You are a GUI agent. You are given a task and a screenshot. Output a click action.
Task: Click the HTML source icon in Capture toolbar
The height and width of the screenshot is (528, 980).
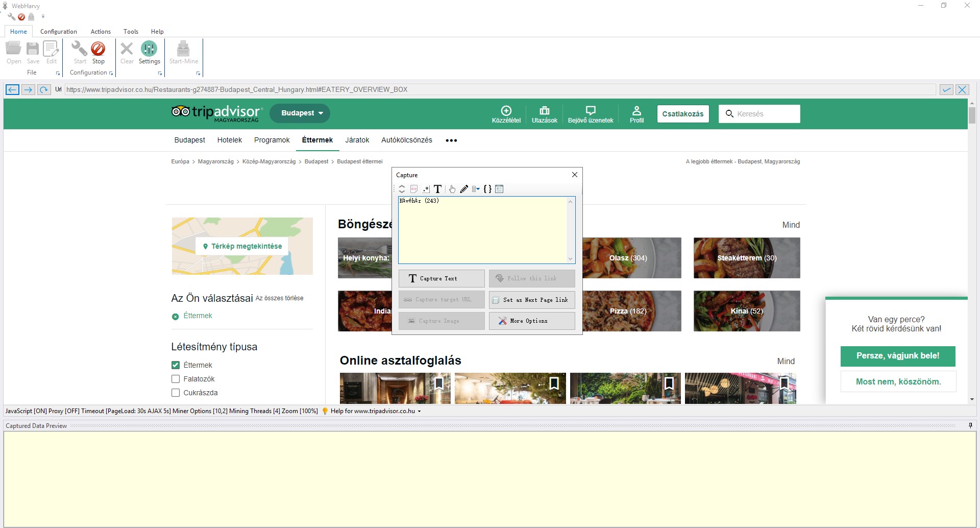click(414, 189)
